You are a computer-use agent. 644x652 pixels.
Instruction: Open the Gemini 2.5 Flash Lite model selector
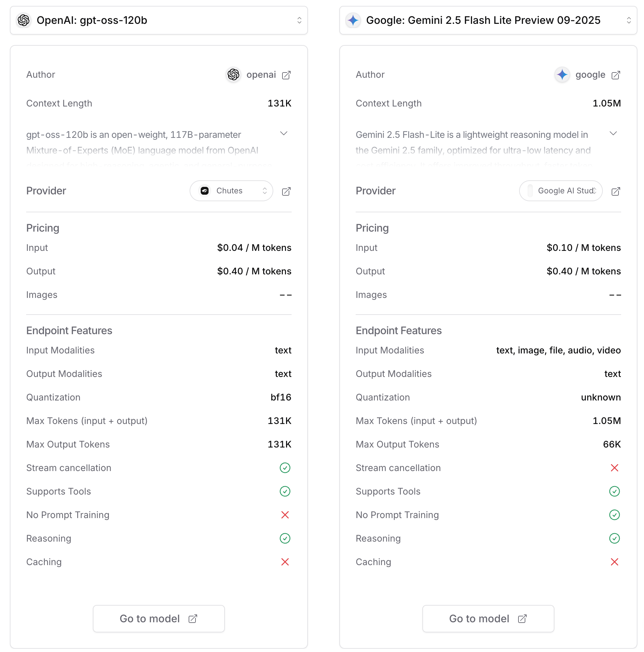pos(488,20)
